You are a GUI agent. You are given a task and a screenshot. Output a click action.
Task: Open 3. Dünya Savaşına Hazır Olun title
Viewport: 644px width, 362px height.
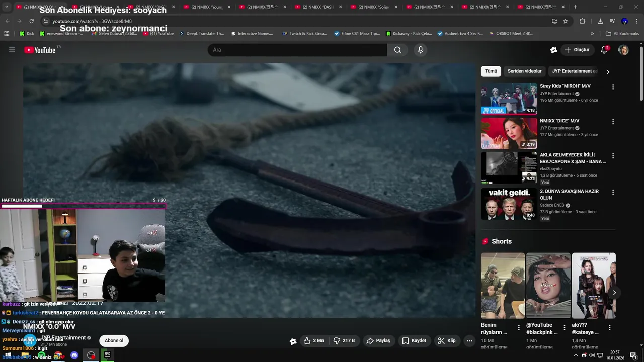[x=569, y=194]
